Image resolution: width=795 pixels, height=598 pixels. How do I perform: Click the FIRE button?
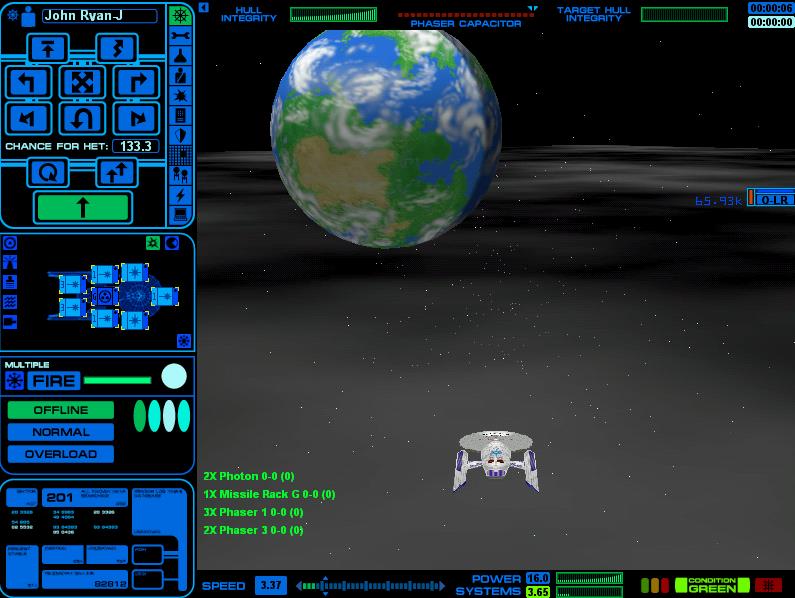tap(54, 380)
